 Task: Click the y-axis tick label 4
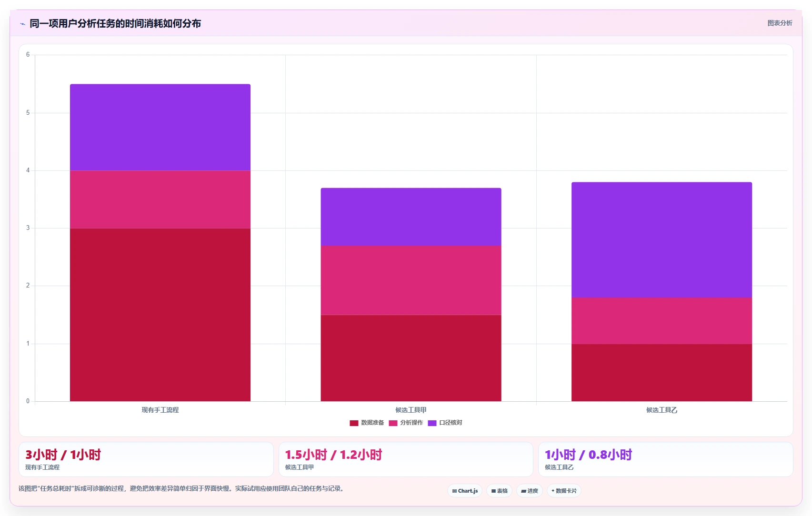coord(28,170)
